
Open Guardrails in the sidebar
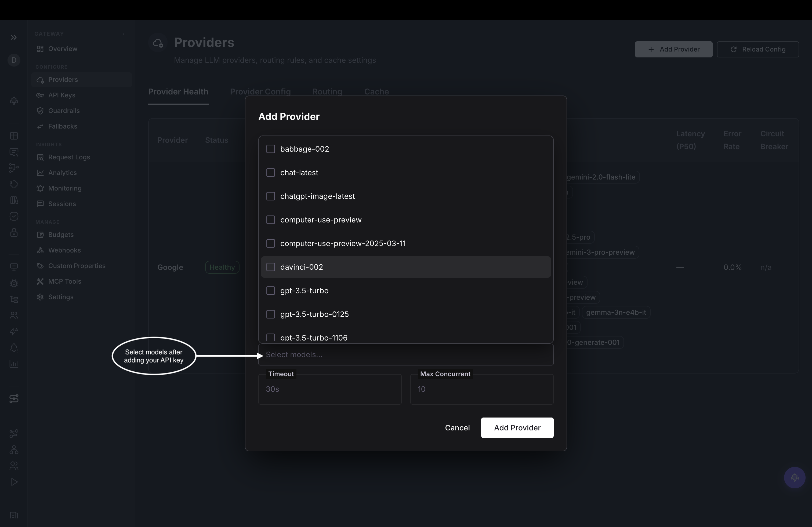81,111
